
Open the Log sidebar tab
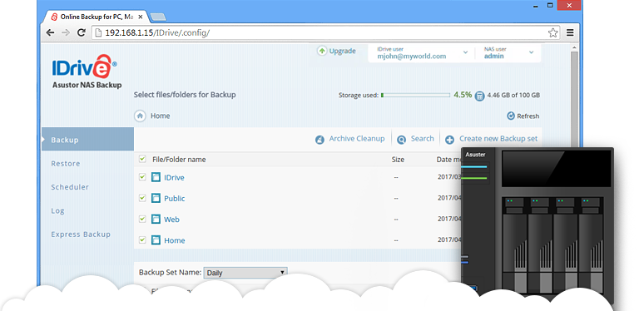click(x=57, y=211)
